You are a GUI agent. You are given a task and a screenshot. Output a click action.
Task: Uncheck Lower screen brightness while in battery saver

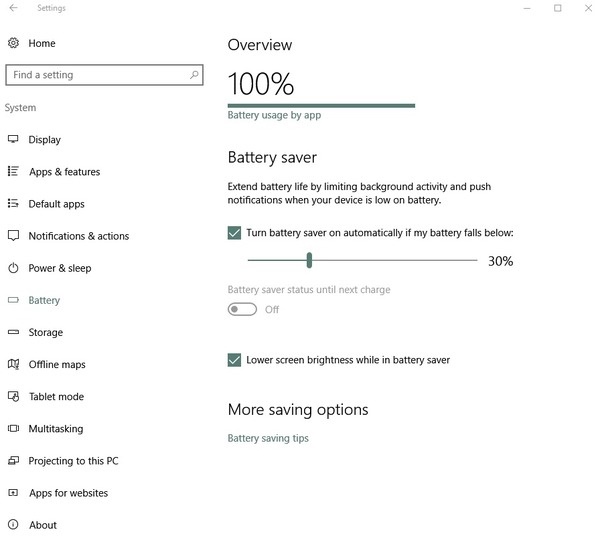point(234,360)
